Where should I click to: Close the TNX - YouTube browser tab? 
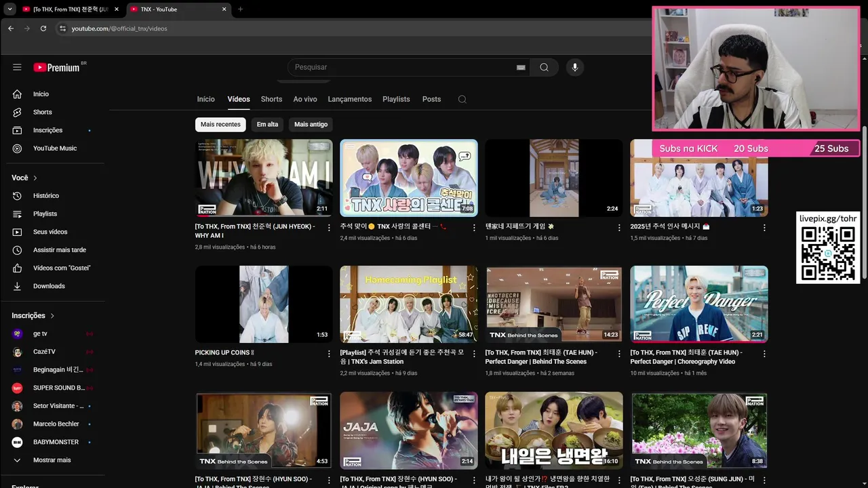tap(224, 9)
